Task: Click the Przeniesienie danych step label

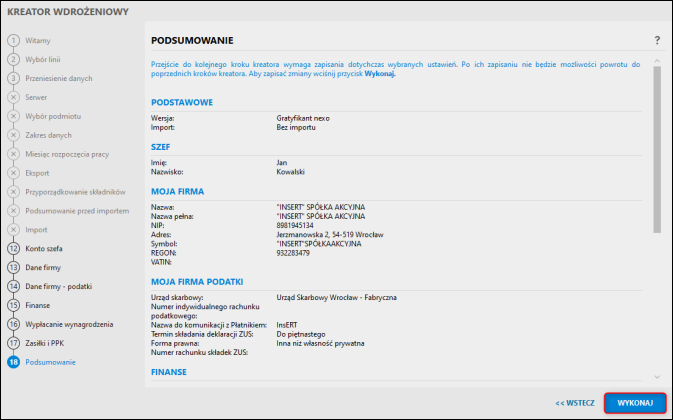Action: tap(59, 78)
